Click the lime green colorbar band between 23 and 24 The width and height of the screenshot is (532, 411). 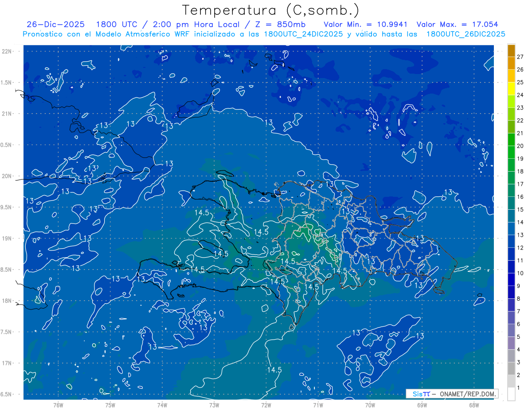click(x=511, y=101)
